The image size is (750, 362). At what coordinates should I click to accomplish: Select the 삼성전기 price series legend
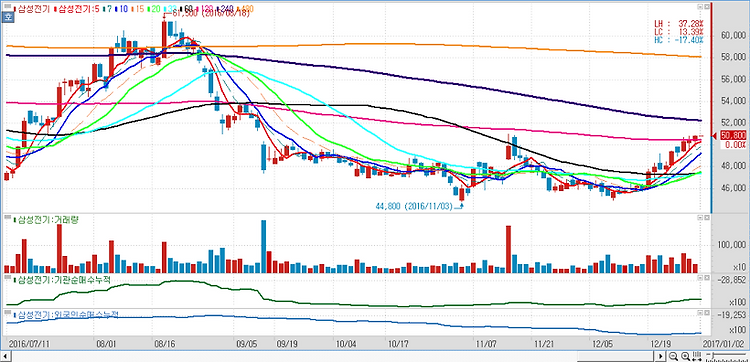tap(32, 9)
